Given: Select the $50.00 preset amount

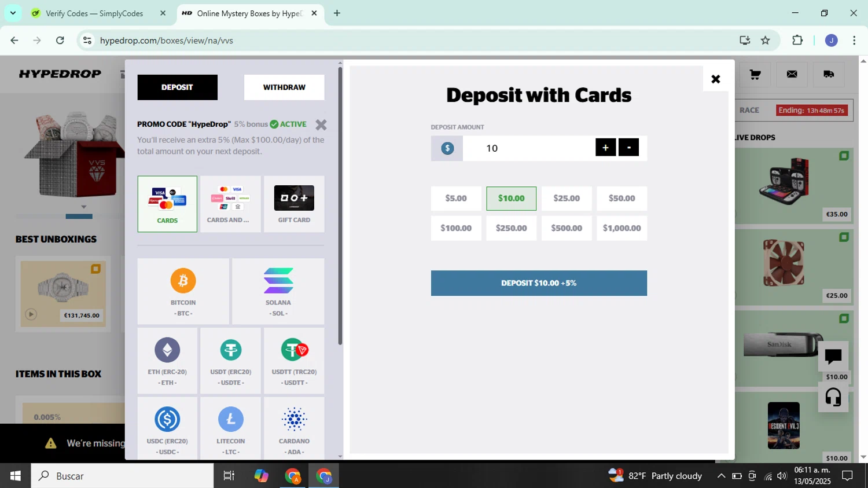Looking at the screenshot, I should 622,199.
